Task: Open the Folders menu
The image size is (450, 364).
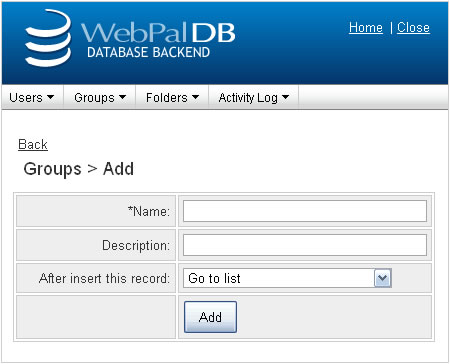Action: pyautogui.click(x=172, y=98)
